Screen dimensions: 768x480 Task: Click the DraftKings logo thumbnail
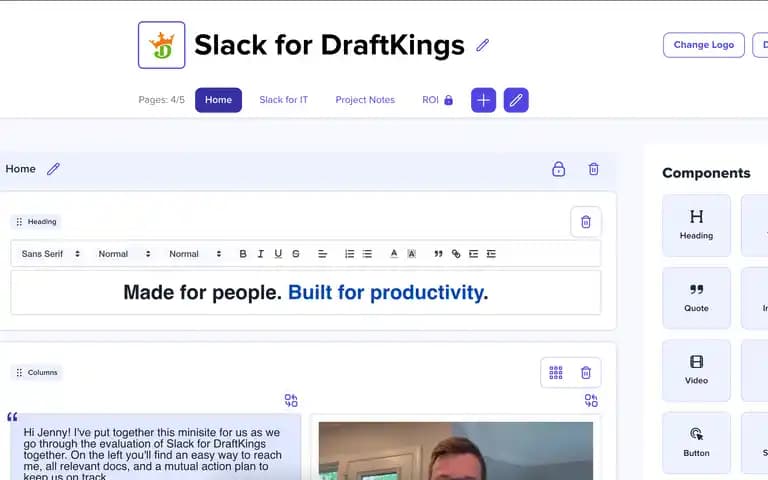[x=162, y=45]
